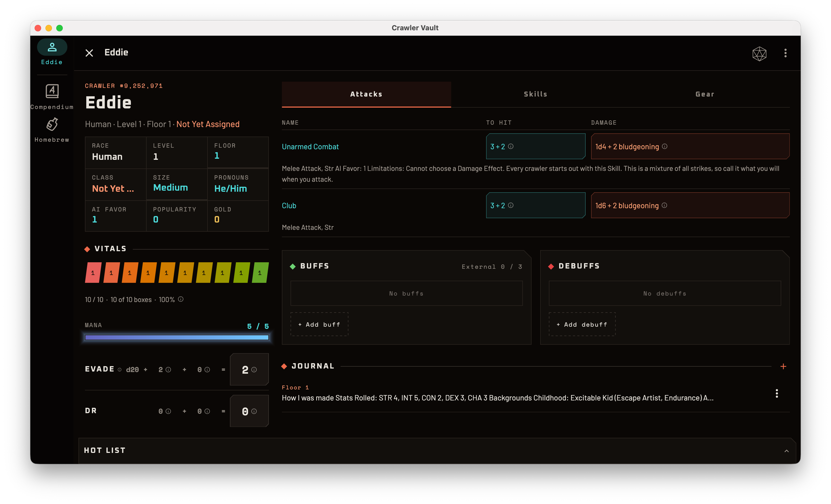Open Floor 1 journal entry options menu
831x504 pixels.
pos(777,393)
